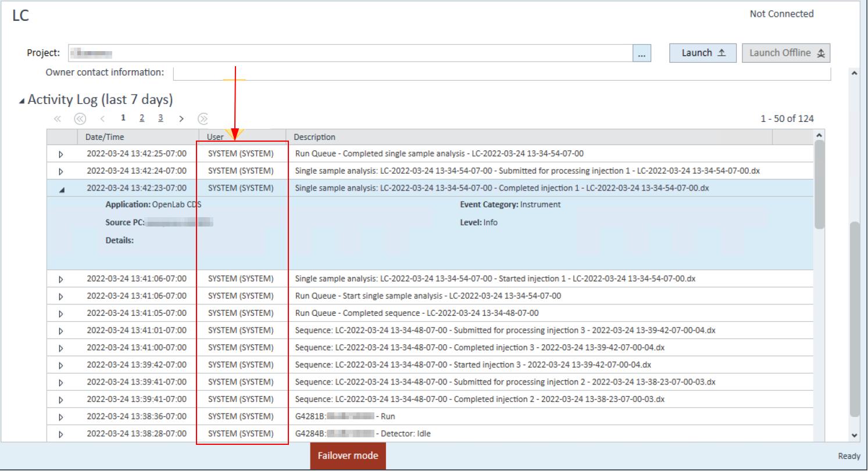868x471 pixels.
Task: Sort by User column header
Action: 242,137
